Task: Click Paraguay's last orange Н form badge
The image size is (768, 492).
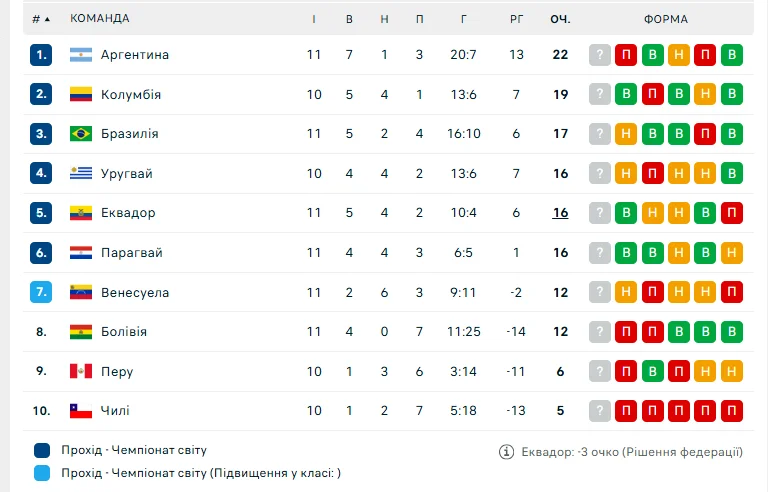Action: tap(731, 253)
